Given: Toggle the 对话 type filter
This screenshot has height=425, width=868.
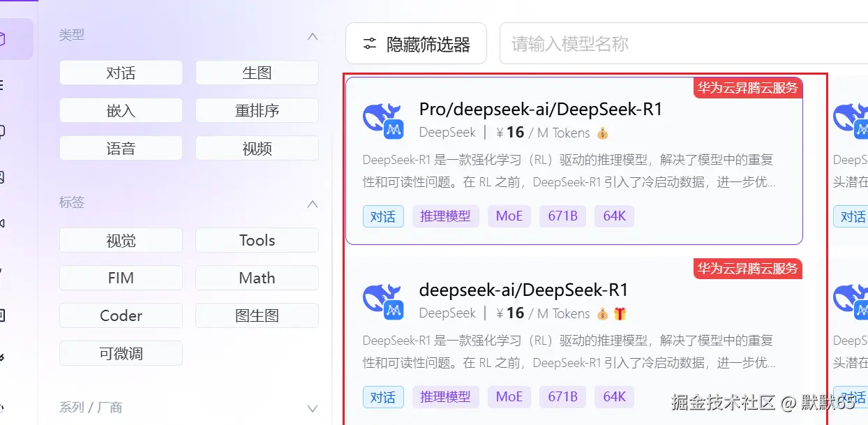Looking at the screenshot, I should pos(121,73).
